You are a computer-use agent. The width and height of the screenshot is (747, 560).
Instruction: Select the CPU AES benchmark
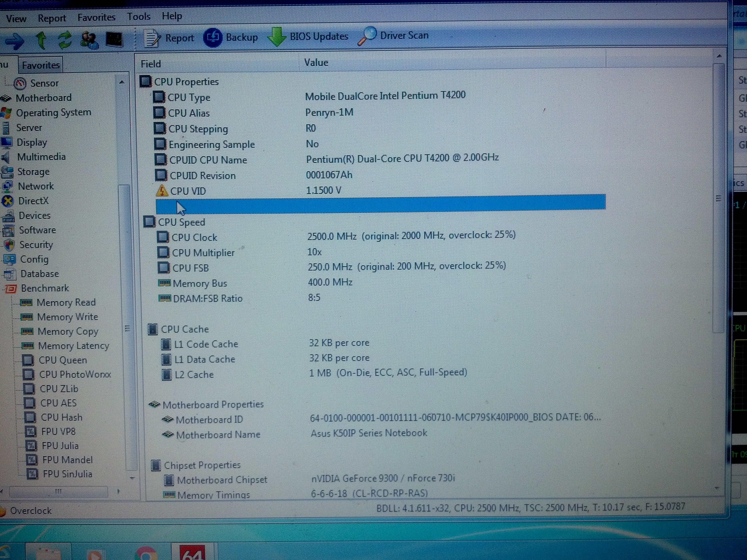58,403
